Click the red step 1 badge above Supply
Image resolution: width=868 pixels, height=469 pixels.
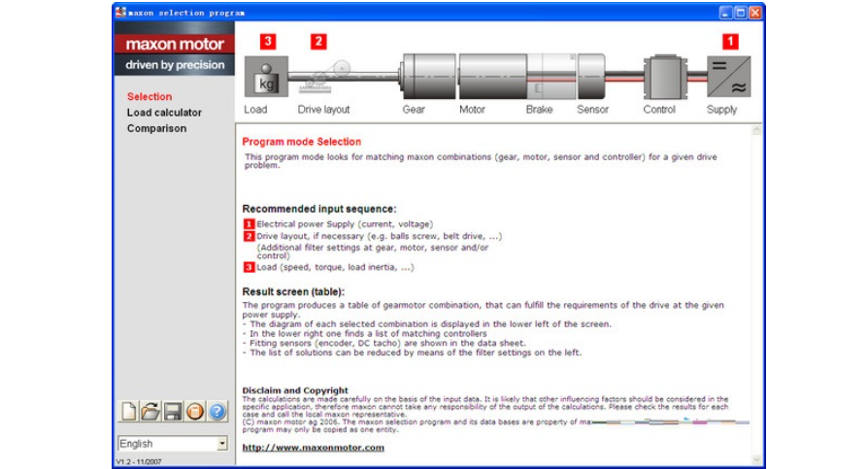pyautogui.click(x=729, y=42)
